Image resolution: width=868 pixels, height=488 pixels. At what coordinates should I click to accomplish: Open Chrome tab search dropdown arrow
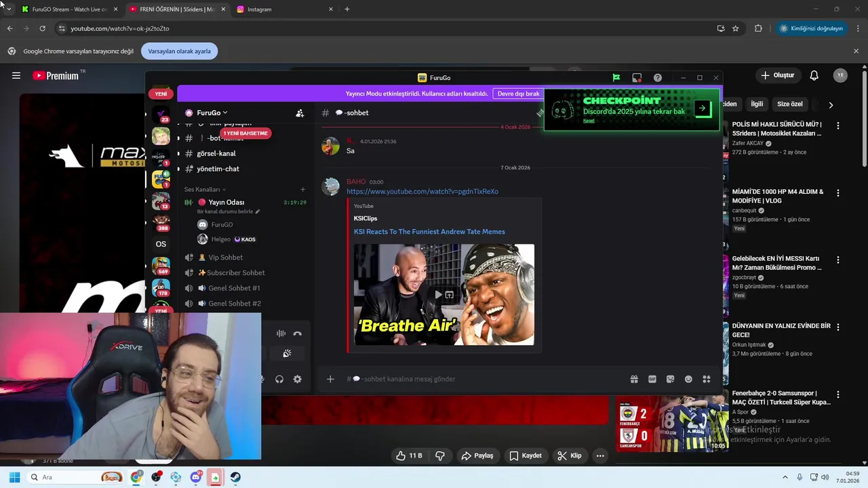(x=9, y=9)
